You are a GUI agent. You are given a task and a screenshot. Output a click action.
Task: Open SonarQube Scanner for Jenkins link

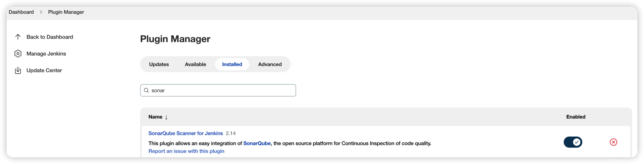tap(186, 133)
